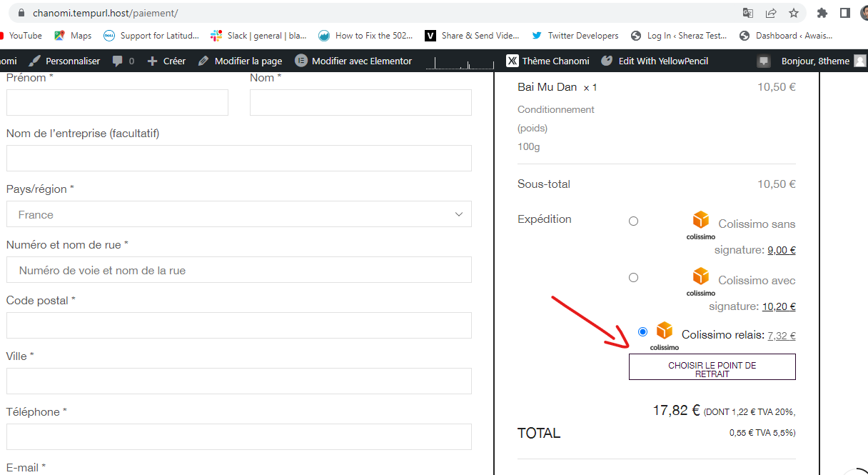Viewport: 868px width, 475px height.
Task: Select Colissimo relais radio button
Action: [x=642, y=331]
